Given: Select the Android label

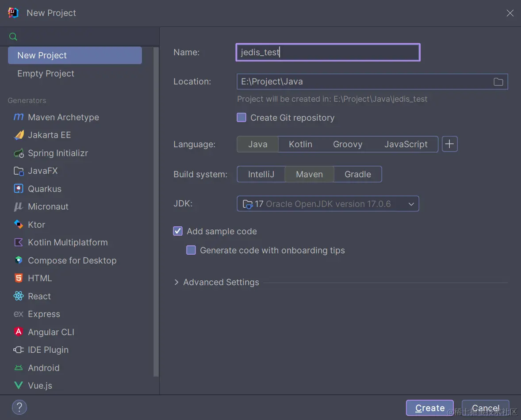Looking at the screenshot, I should click(43, 368).
